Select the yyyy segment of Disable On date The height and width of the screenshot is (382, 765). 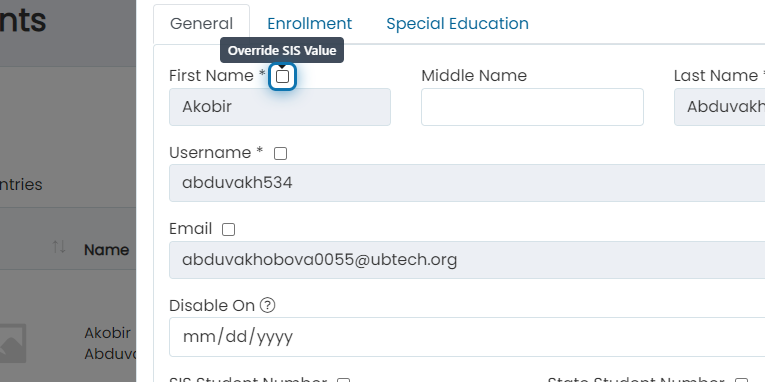click(275, 337)
